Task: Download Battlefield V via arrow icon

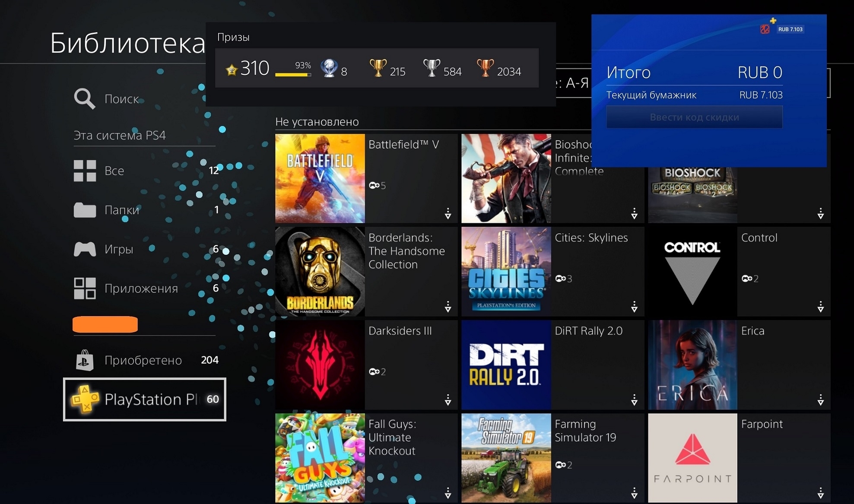Action: (448, 213)
